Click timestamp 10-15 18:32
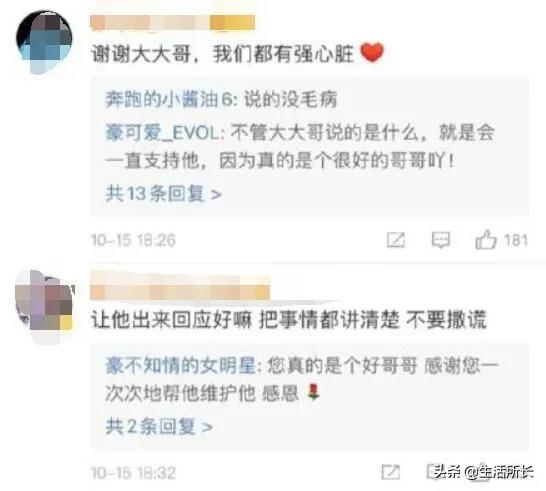 point(133,473)
